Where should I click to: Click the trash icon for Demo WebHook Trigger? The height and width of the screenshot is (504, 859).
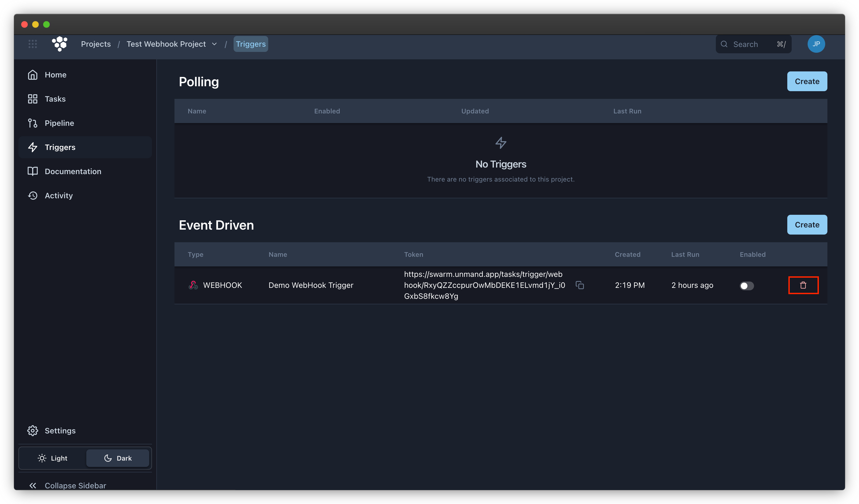tap(803, 285)
